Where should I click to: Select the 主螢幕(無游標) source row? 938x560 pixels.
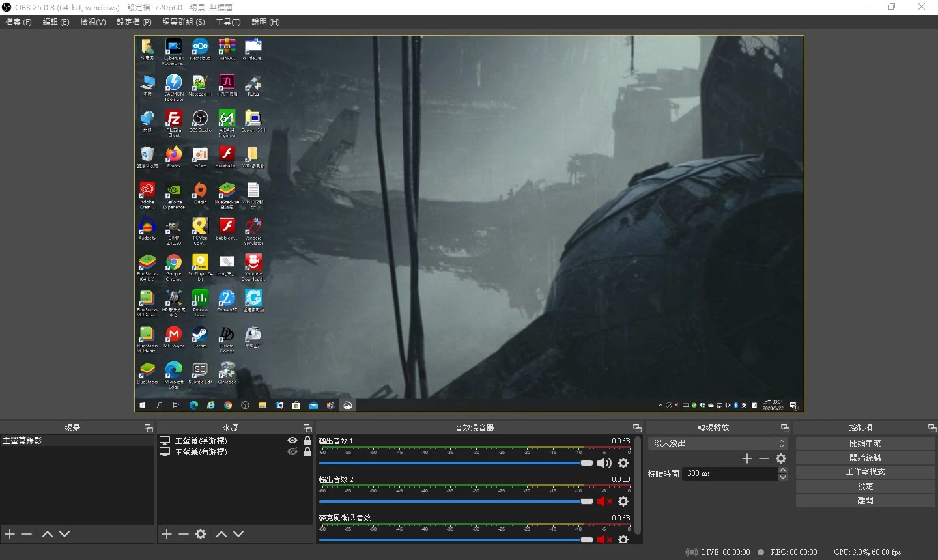[236, 441]
